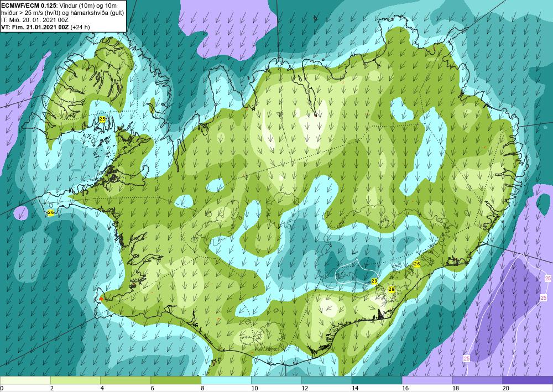
Task: Select the 4–6 m/s green legend swatch
Action: (x=126, y=380)
